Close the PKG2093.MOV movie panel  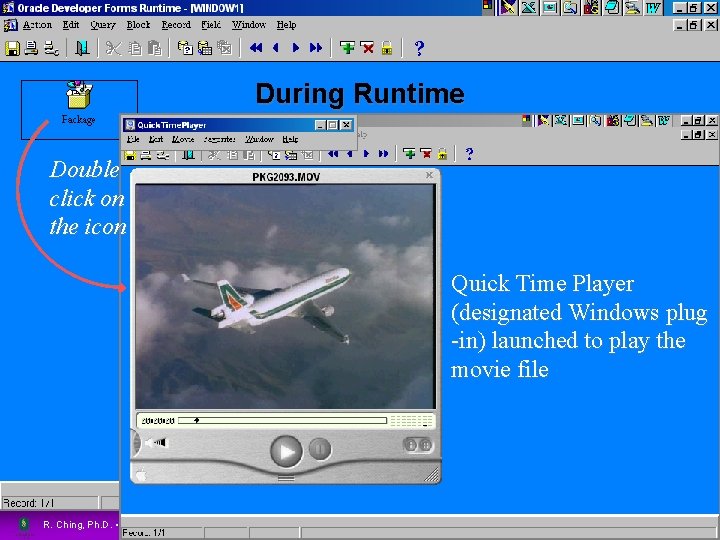pos(429,175)
